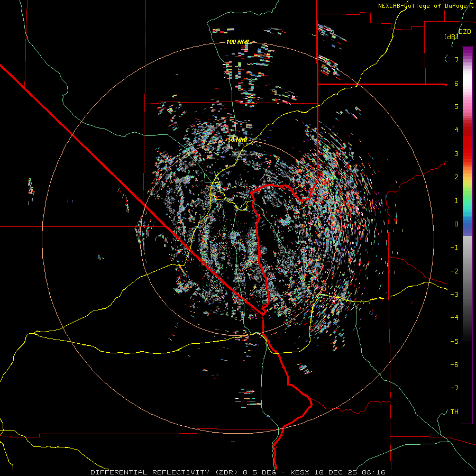Click the 6 value on the scale
This screenshot has width=476, height=476.
456,83
